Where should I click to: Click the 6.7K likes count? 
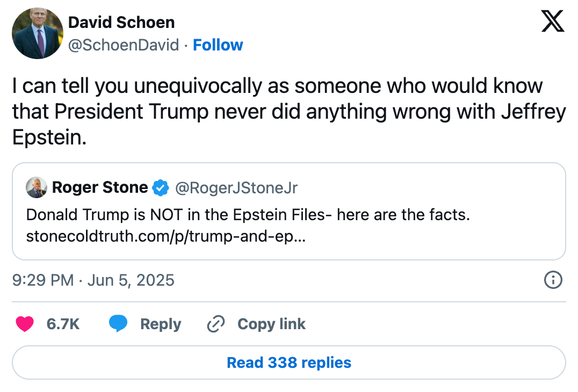pos(63,324)
